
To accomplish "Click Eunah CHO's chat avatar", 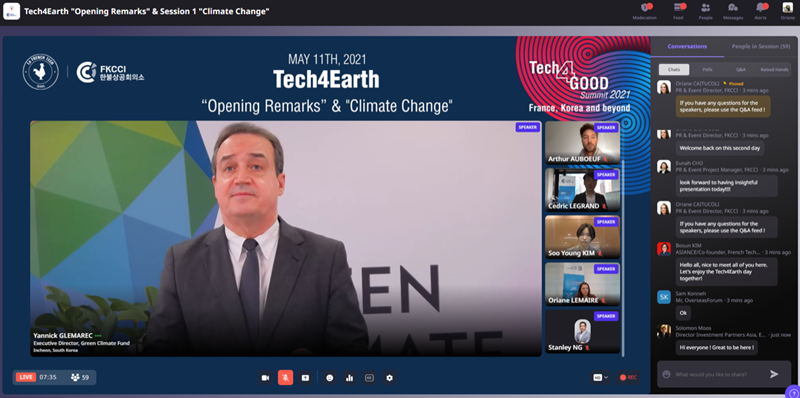I will pyautogui.click(x=664, y=166).
